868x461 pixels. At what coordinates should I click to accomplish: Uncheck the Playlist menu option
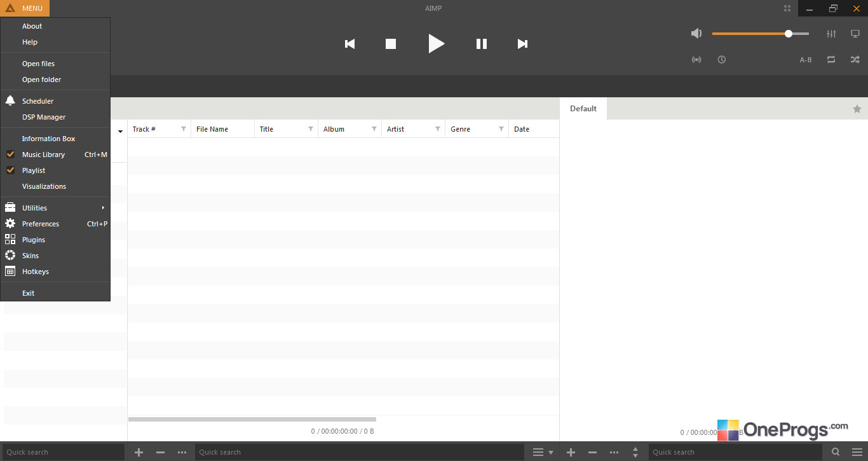[x=55, y=170]
